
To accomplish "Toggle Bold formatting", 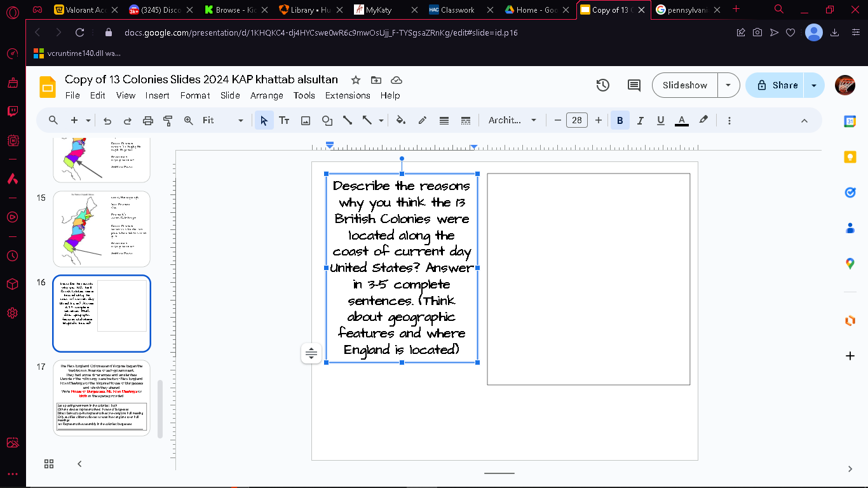I will click(620, 120).
